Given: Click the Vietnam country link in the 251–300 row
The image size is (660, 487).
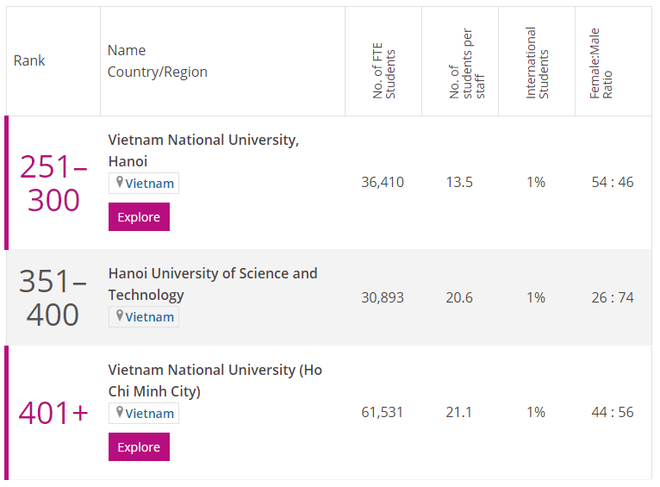Looking at the screenshot, I should [x=150, y=183].
